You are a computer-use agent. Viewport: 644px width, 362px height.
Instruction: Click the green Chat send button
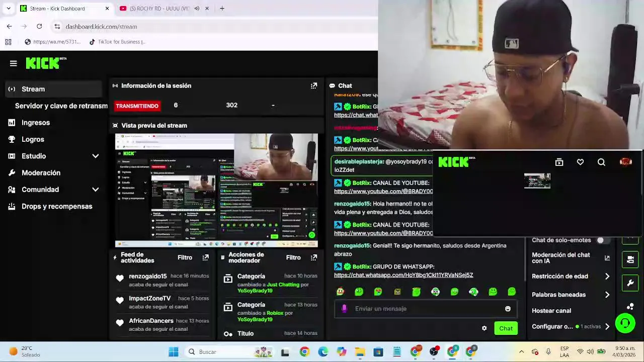(x=506, y=328)
